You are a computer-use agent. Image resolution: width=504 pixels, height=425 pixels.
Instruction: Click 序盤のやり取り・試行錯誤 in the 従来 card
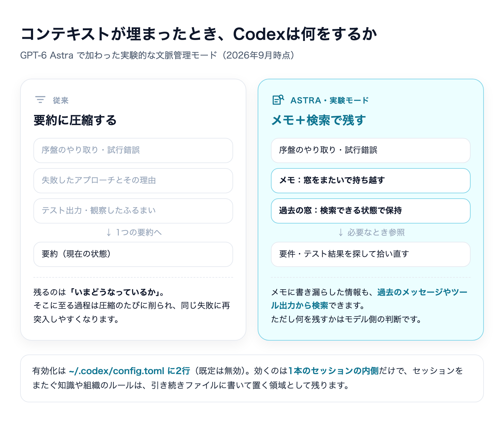tap(133, 150)
